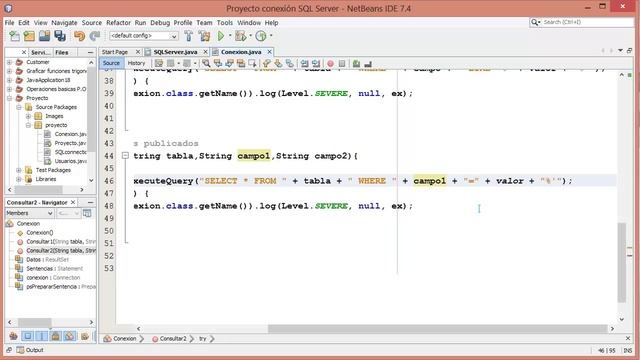
Task: Click the Build Project hammer icon
Action: click(x=189, y=36)
